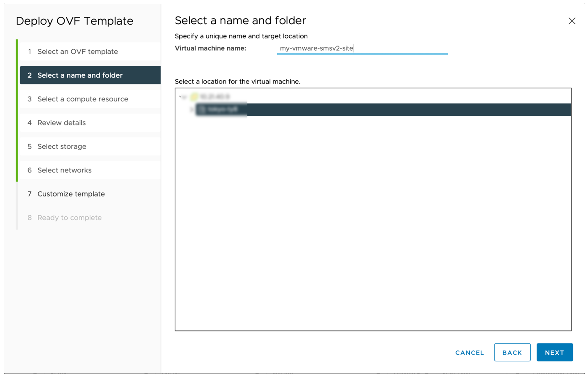
Task: Click the virtual machine name input field
Action: coord(362,48)
